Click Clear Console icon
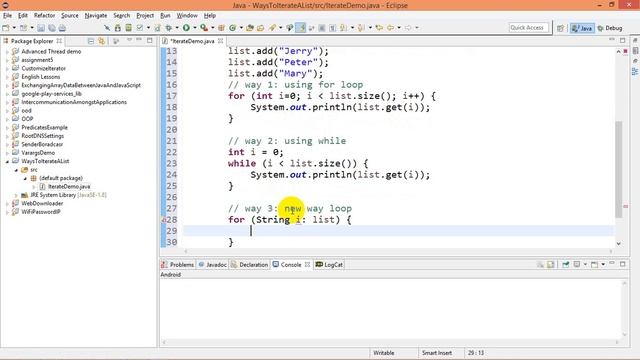 point(540,264)
